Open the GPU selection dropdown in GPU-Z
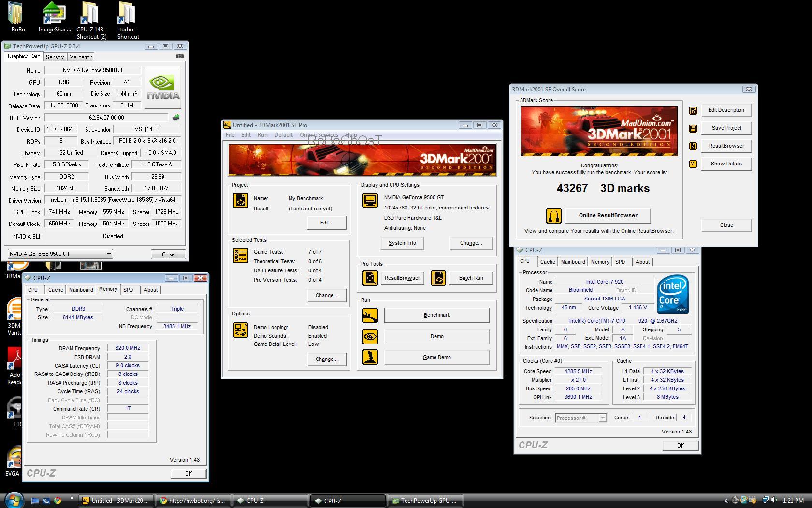This screenshot has height=508, width=812. click(x=60, y=254)
